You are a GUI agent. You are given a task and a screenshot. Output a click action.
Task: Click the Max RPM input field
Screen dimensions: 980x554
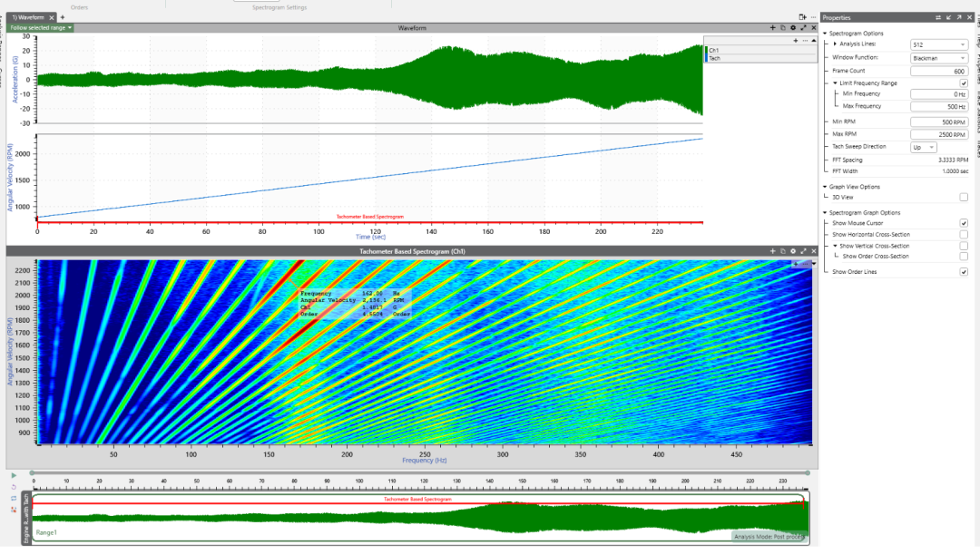(939, 134)
